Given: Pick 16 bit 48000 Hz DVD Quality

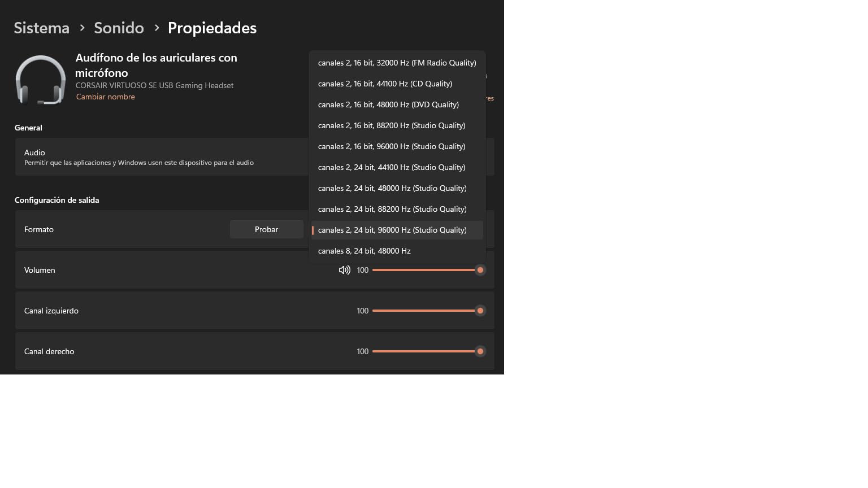Looking at the screenshot, I should pos(397,104).
